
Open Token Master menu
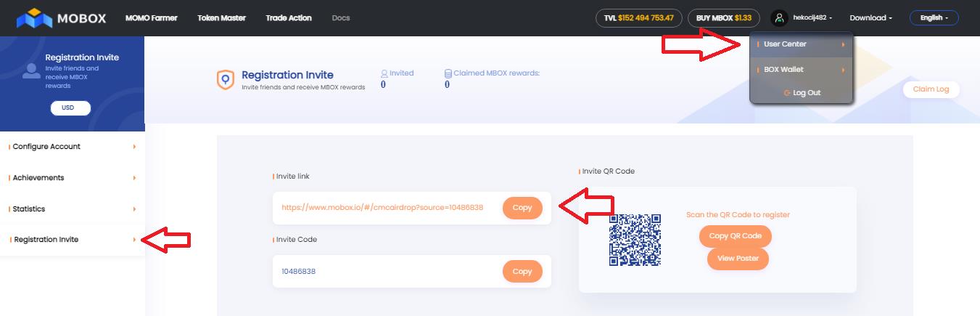221,18
